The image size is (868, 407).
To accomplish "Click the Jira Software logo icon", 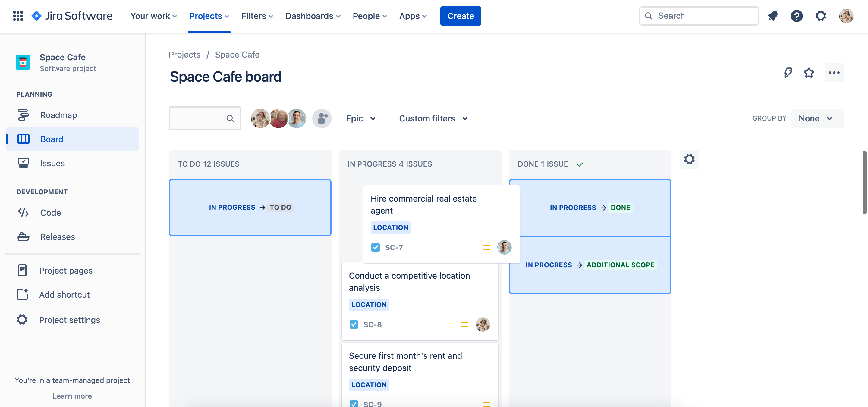I will 38,15.
